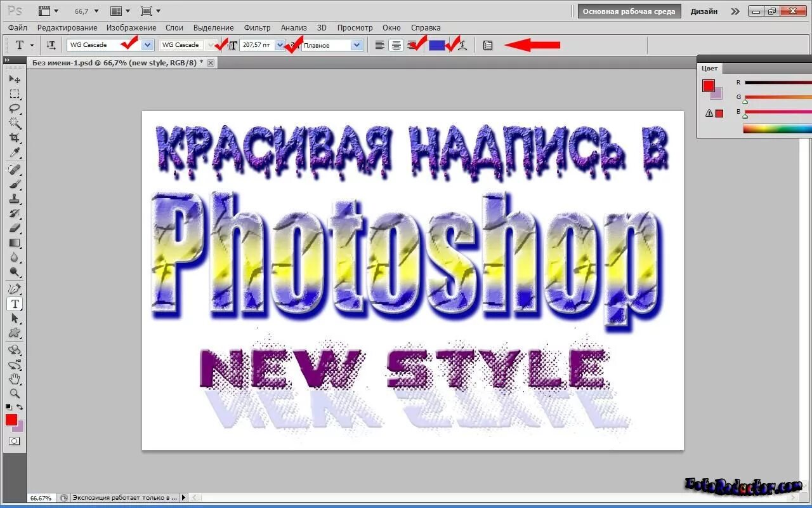Viewport: 812px width, 508px height.
Task: Open the WG Cascade font family dropdown
Action: (x=148, y=45)
